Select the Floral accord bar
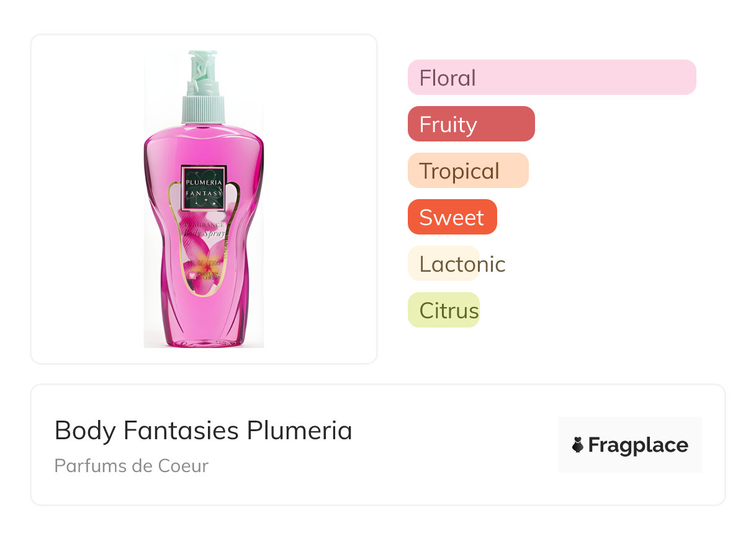 [552, 78]
